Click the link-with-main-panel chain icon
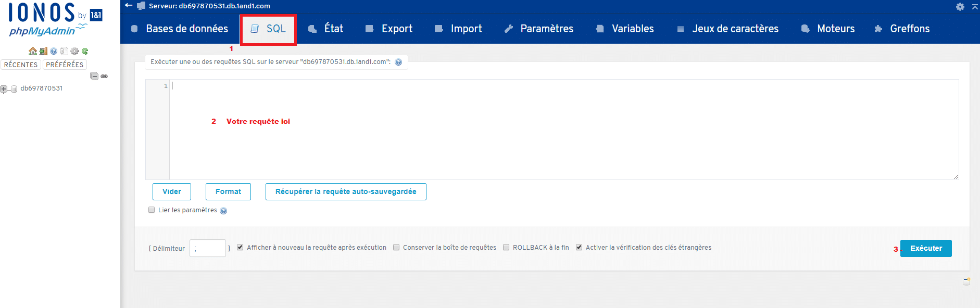 tap(104, 76)
